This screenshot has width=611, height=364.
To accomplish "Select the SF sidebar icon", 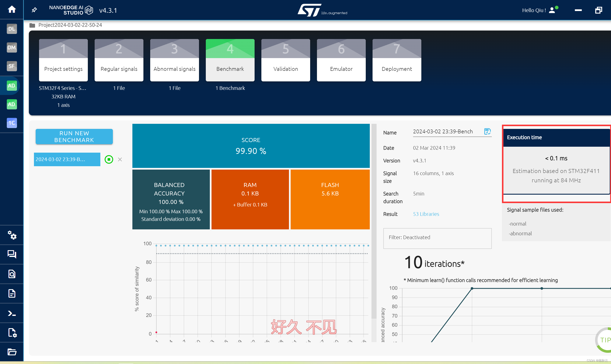I will click(11, 66).
